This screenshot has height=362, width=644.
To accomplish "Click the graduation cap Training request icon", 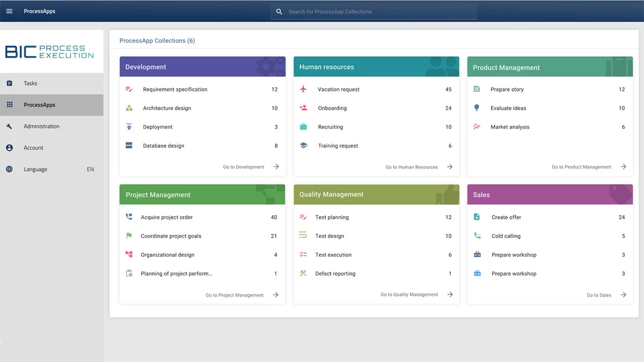I will coord(303,145).
